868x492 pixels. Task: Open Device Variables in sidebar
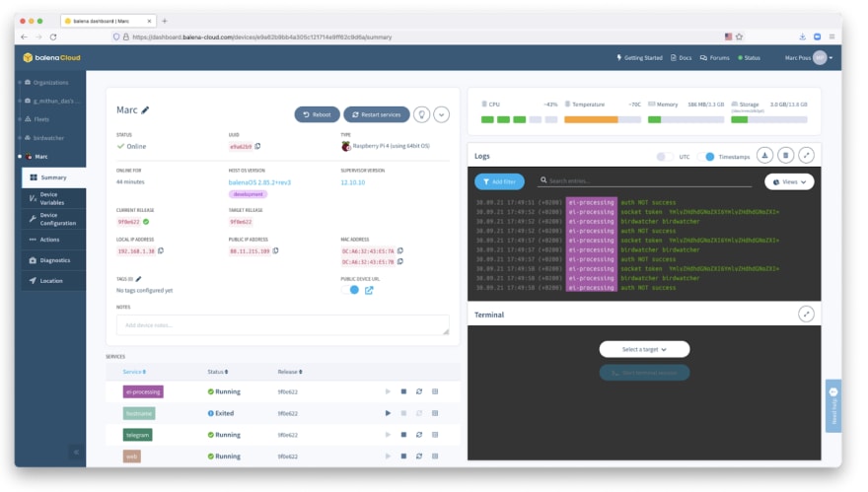coord(53,199)
